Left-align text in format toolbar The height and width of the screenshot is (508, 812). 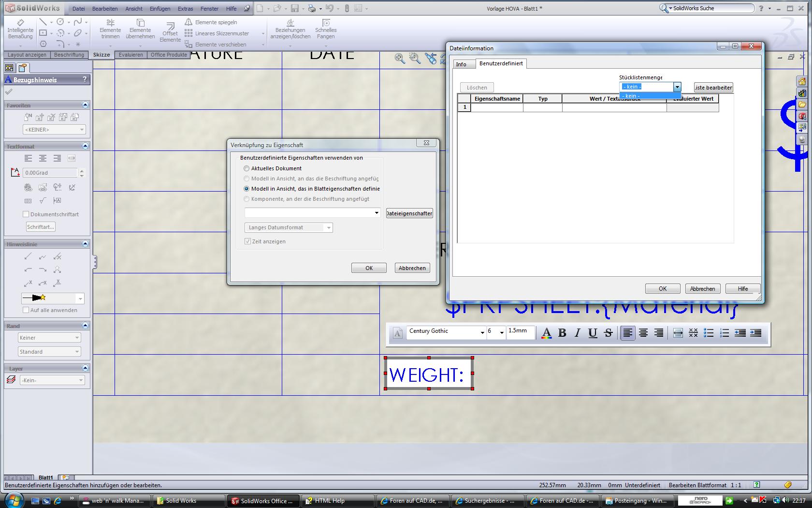(x=627, y=333)
